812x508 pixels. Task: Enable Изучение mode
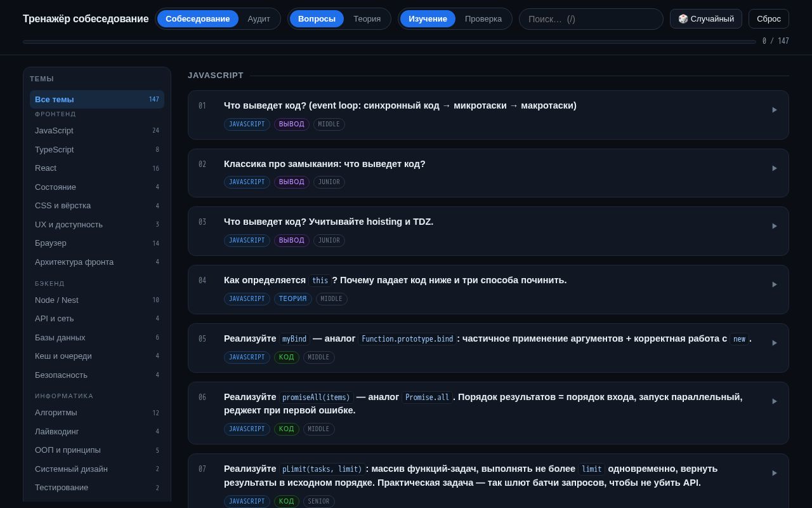428,18
